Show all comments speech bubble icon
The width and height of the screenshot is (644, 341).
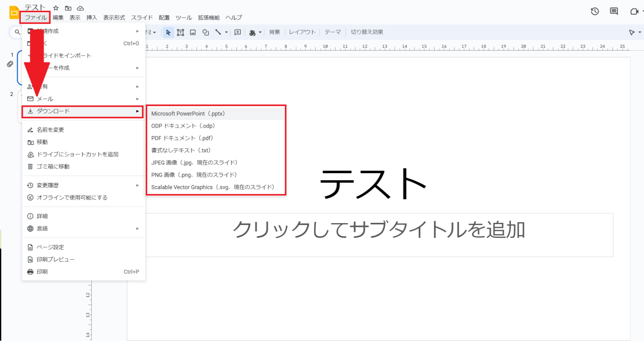614,12
